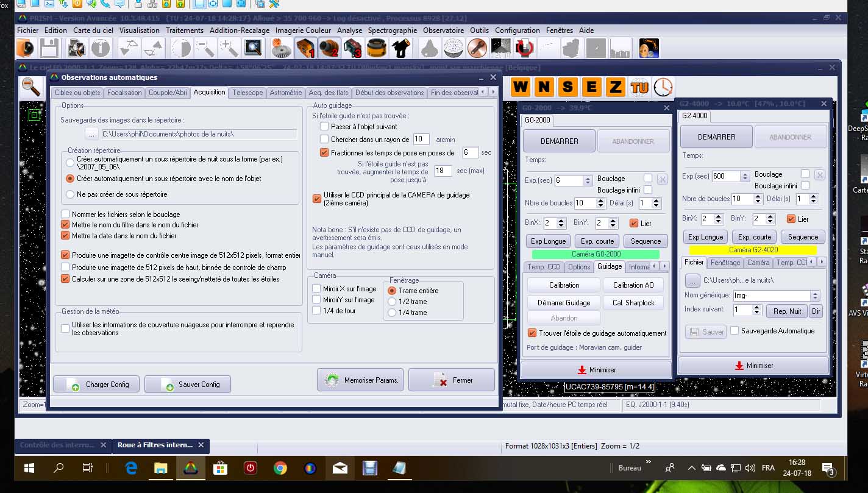Click the red clock icon

tap(663, 87)
